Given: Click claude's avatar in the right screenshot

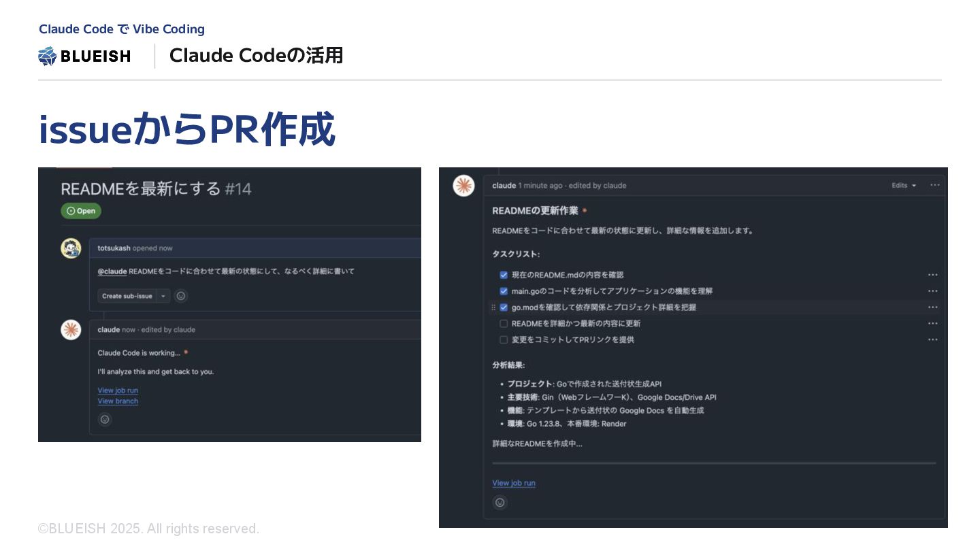Looking at the screenshot, I should (x=463, y=186).
